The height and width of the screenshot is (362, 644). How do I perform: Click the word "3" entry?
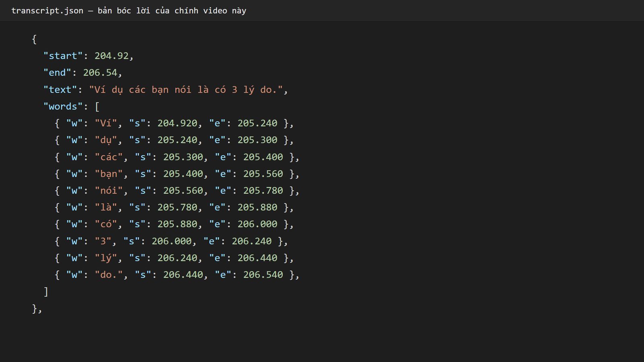[103, 241]
